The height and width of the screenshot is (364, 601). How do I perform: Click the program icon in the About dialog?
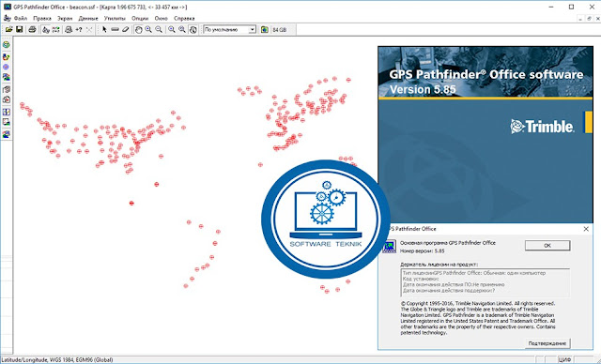pos(390,246)
